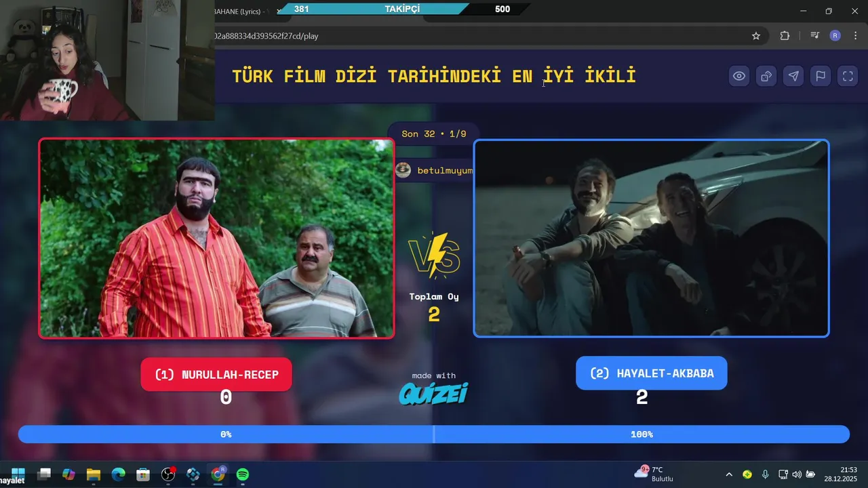Click the Quizei logo link

433,393
